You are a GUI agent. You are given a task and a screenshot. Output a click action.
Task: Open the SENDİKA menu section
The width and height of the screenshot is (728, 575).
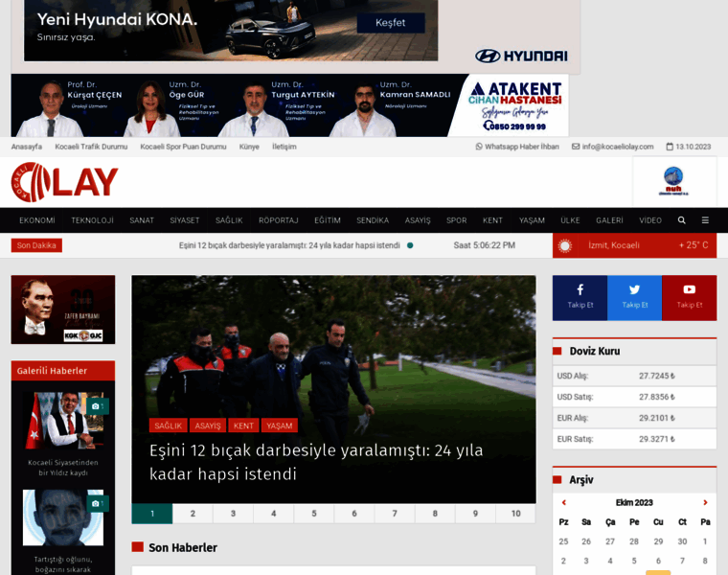click(373, 220)
